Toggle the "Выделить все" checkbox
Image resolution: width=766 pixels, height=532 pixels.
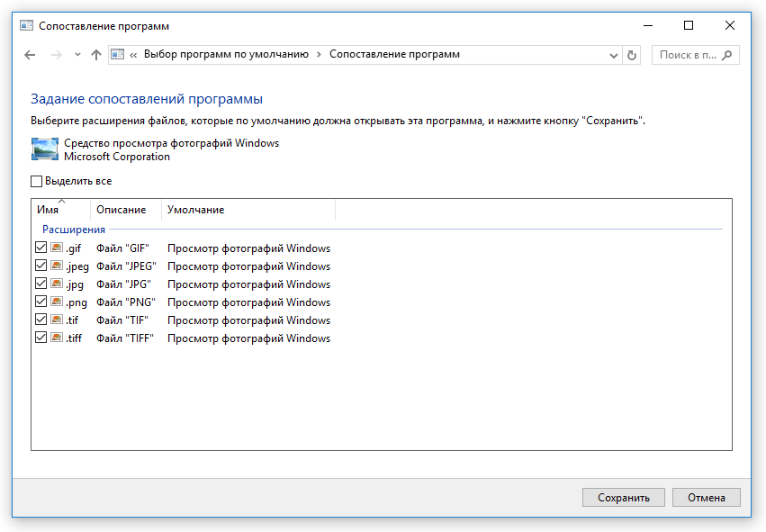(37, 181)
